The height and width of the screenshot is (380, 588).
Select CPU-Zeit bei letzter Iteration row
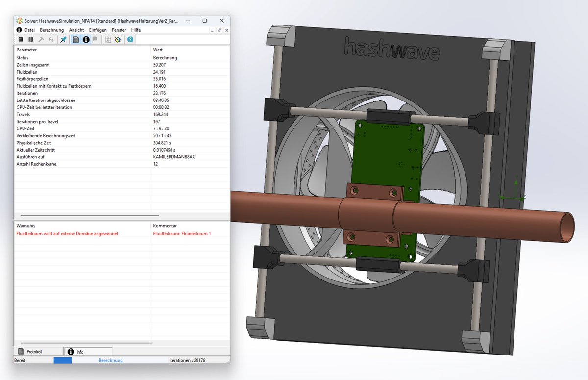pyautogui.click(x=122, y=107)
